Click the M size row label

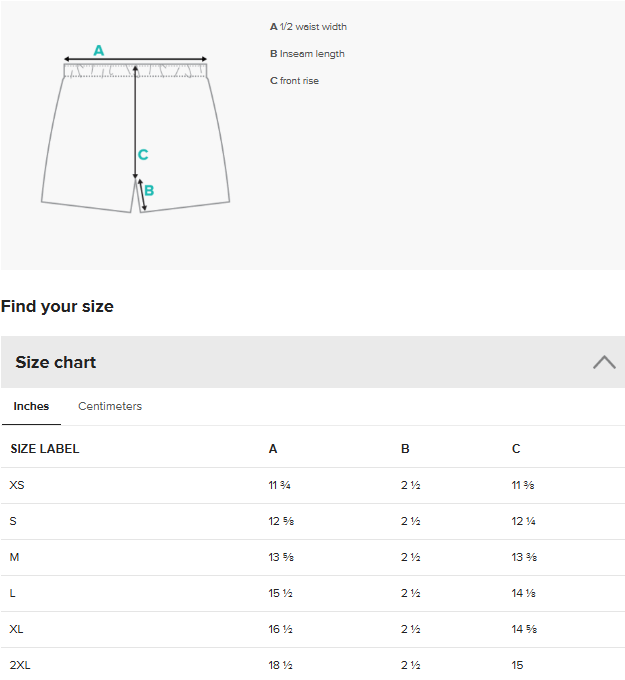click(14, 557)
